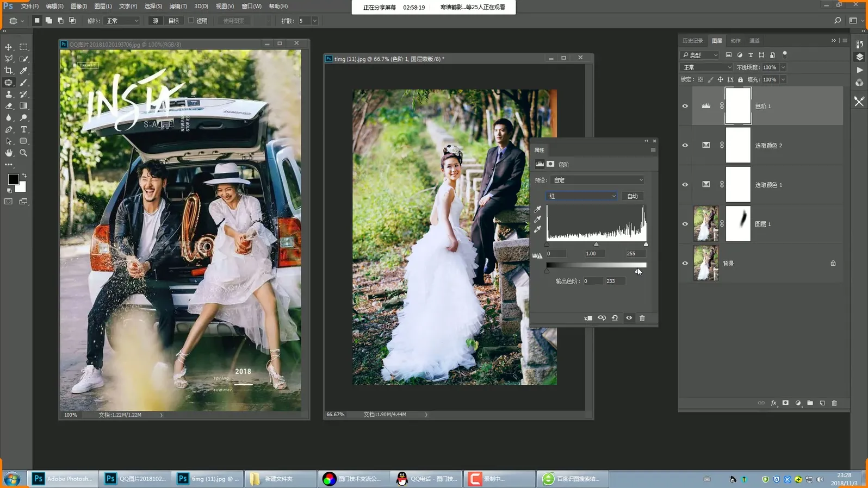Viewport: 868px width, 488px height.
Task: Select the Eraser tool
Action: (x=9, y=106)
